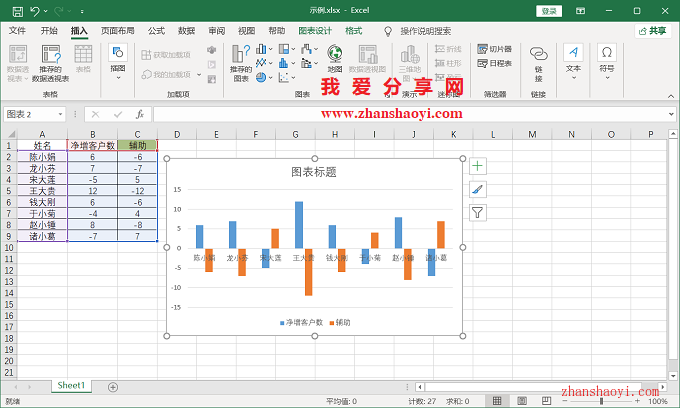
Task: Switch to the 公式 tab
Action: point(156,31)
